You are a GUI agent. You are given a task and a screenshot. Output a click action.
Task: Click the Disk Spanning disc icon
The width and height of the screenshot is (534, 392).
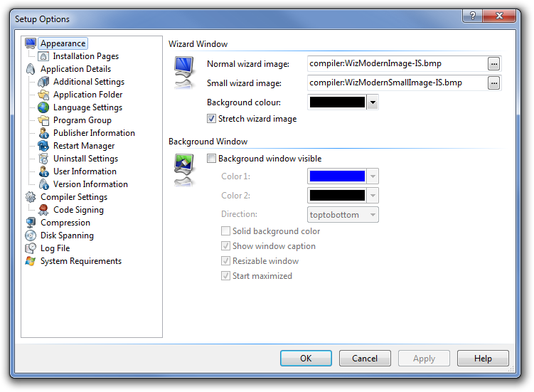pyautogui.click(x=31, y=235)
